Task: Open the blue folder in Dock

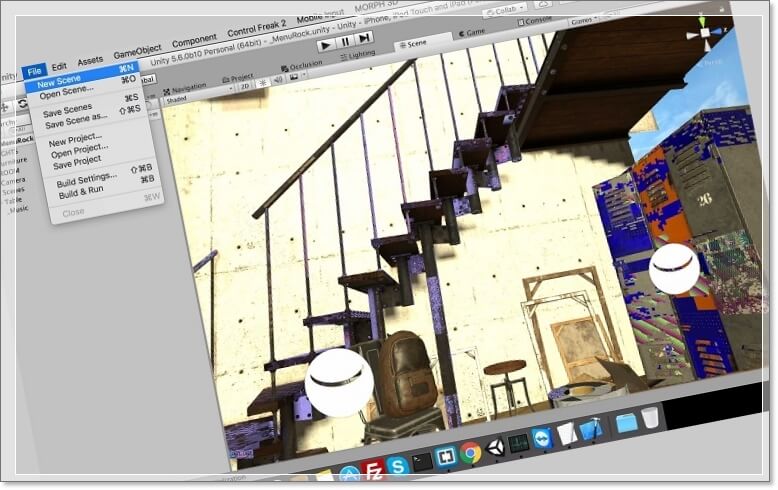Action: [626, 424]
